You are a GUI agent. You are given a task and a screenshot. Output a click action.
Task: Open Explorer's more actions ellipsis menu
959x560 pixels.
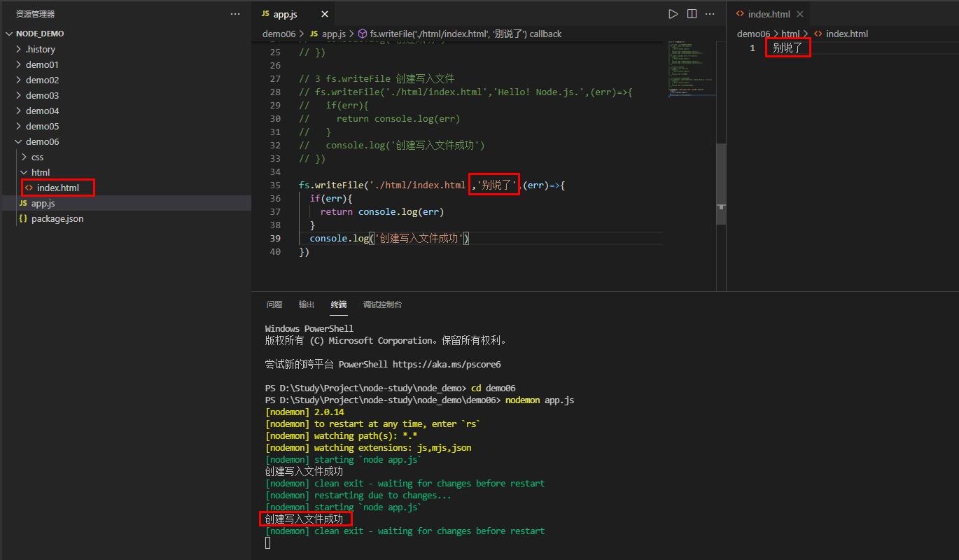pyautogui.click(x=234, y=13)
